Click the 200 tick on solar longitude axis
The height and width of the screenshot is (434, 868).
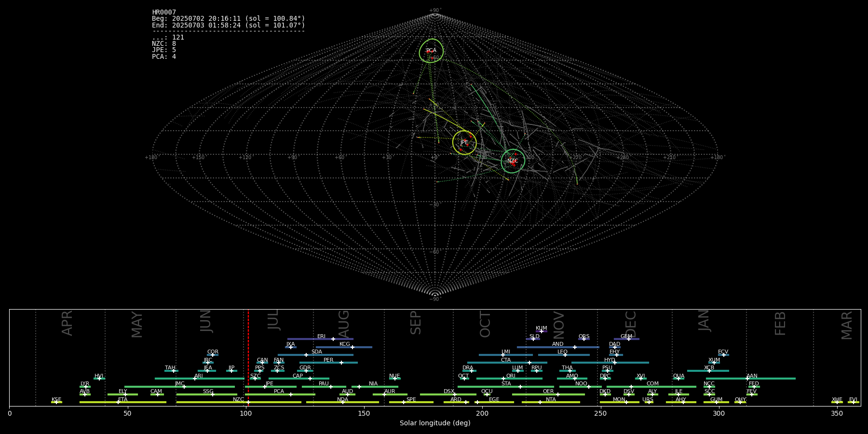click(x=482, y=413)
